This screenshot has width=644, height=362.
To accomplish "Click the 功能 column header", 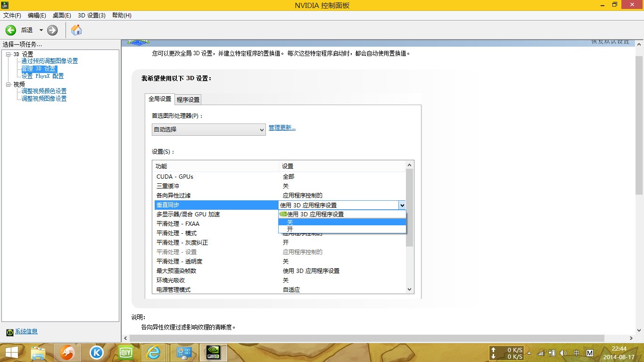I will pyautogui.click(x=216, y=166).
